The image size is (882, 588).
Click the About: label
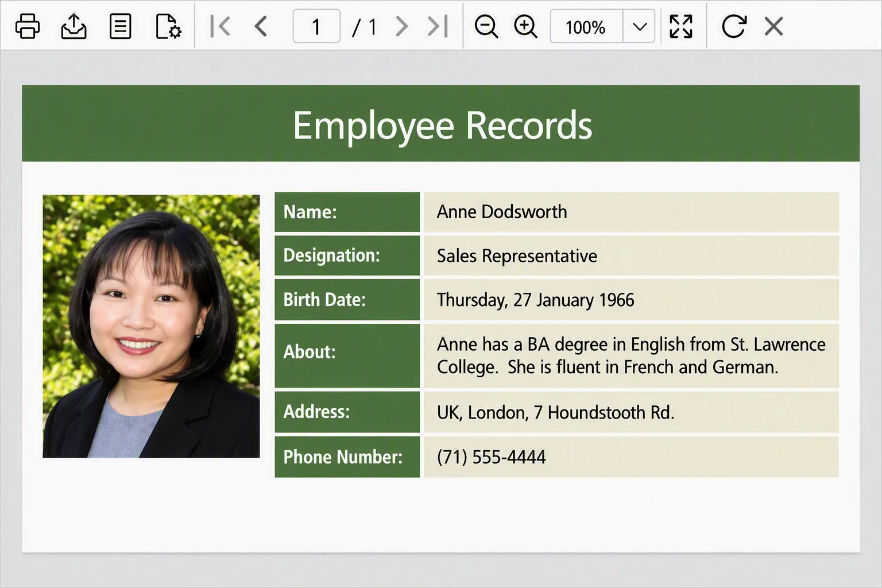(309, 351)
